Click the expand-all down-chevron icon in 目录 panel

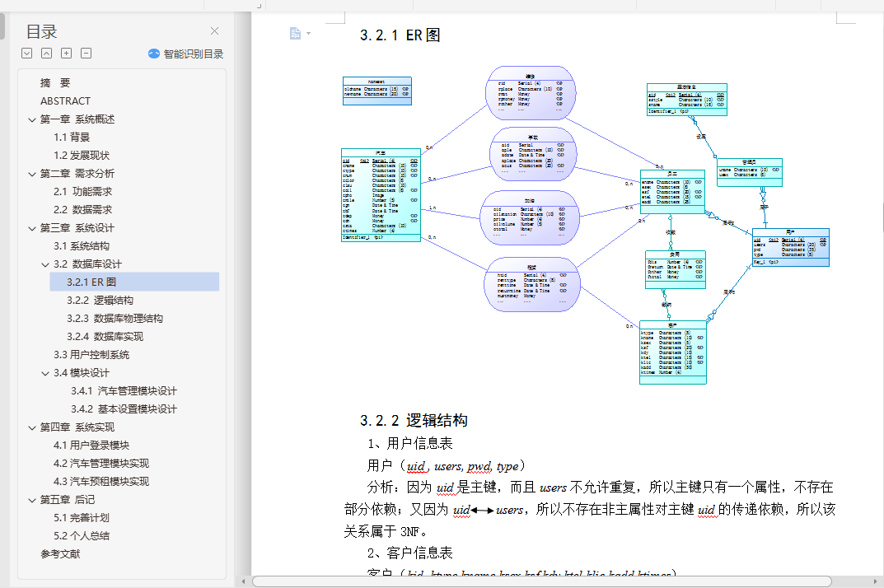tap(26, 54)
